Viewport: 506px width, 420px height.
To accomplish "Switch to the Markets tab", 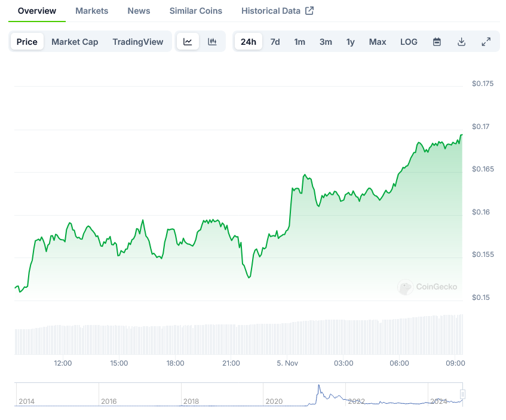I will pos(91,11).
